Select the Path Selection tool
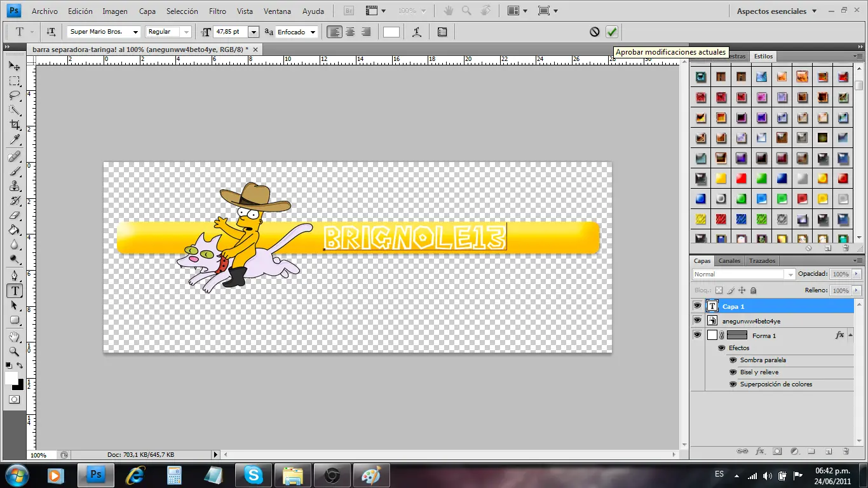The image size is (868, 488). click(x=14, y=306)
